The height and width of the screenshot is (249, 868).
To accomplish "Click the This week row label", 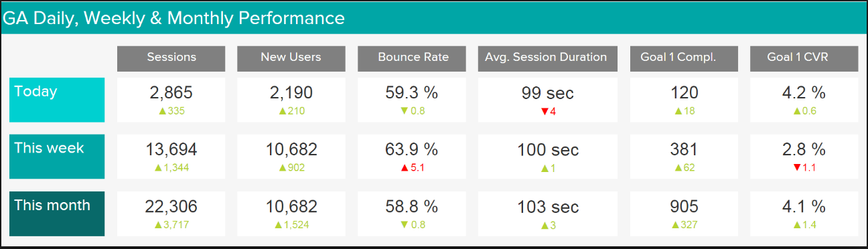I will tap(57, 157).
